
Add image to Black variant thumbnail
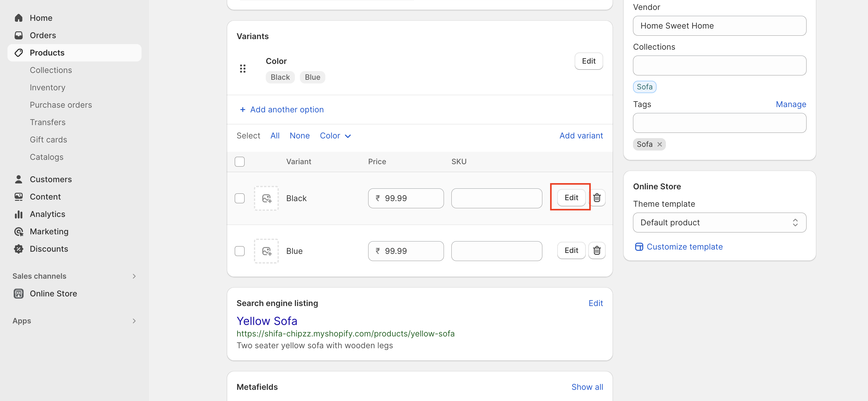(x=266, y=198)
